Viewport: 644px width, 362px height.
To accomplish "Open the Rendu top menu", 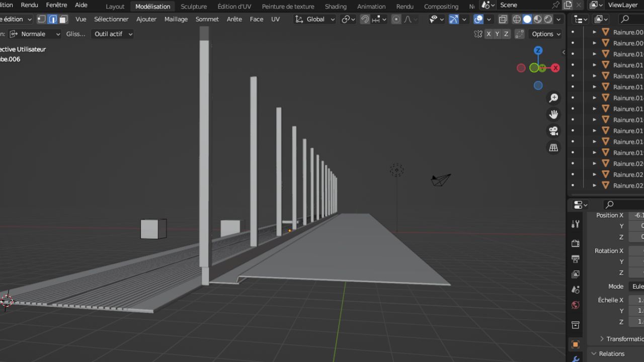I will click(x=30, y=5).
